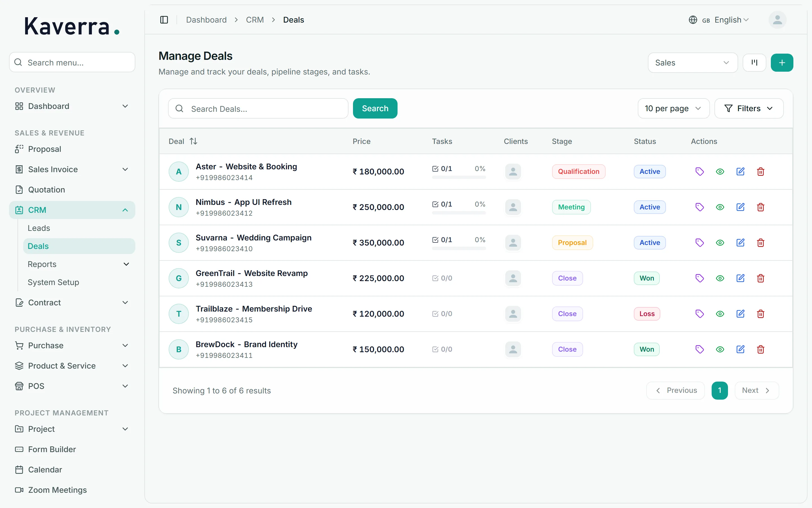Edit the BrewDock Brand Identity deal
Viewport: 812px width, 508px height.
pyautogui.click(x=741, y=349)
